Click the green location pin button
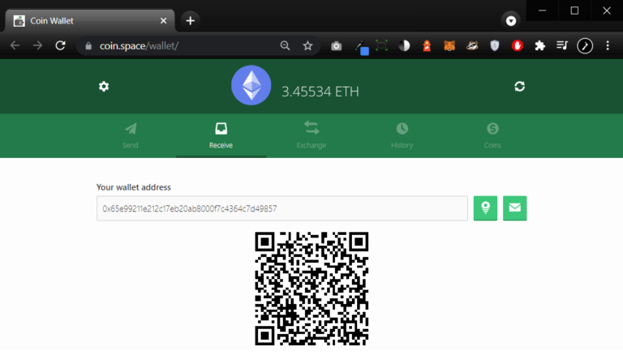Screen dimensions: 623x364 485,208
